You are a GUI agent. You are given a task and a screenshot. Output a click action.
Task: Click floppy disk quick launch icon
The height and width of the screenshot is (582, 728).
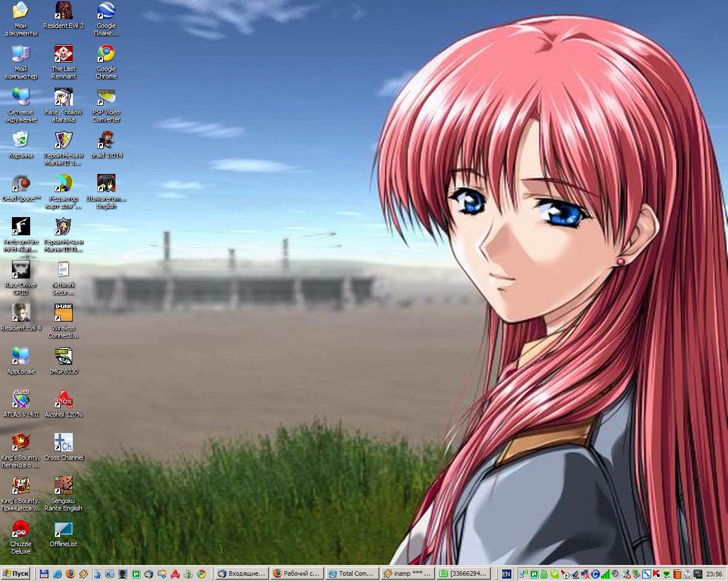[44, 574]
